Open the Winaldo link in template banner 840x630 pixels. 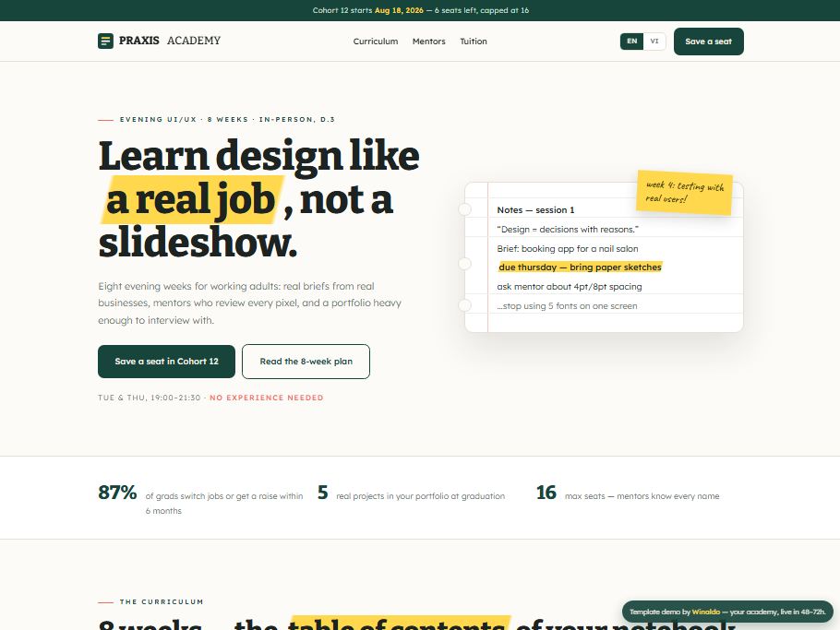pyautogui.click(x=705, y=612)
